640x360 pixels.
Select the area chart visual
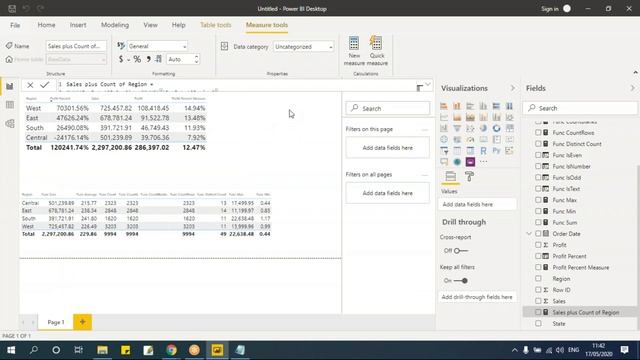tap(457, 118)
